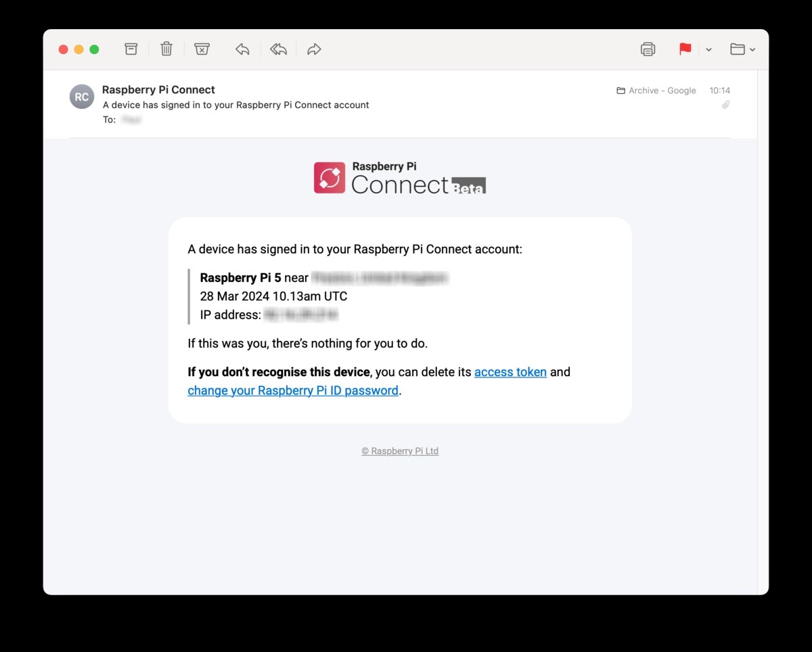
Task: Select the sender name Raspberry Pi Connect
Action: click(x=158, y=89)
